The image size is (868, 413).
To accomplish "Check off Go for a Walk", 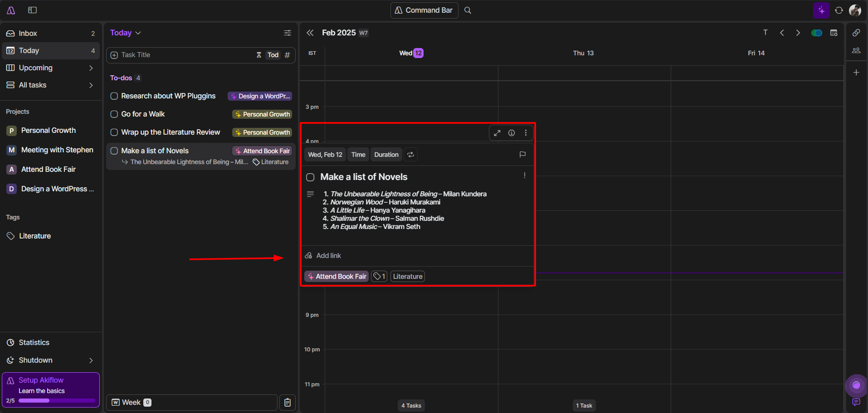I will 114,114.
